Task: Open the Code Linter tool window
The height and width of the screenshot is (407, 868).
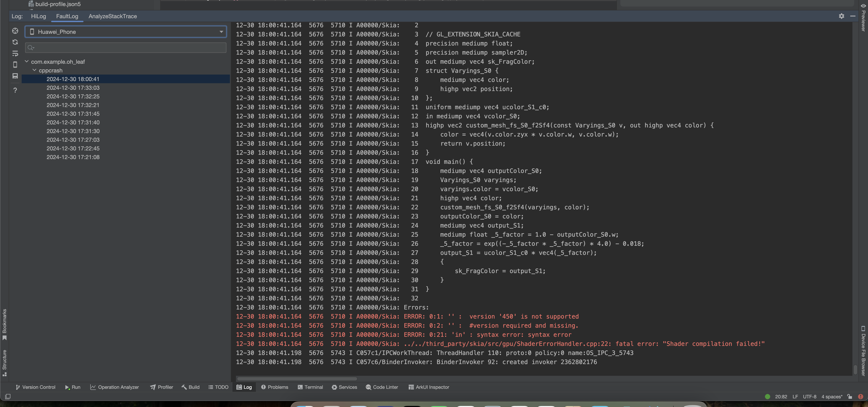Action: (382, 387)
